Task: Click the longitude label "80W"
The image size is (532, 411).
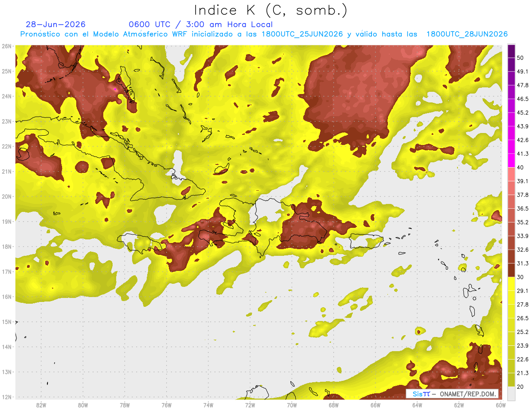Action: pos(83,405)
